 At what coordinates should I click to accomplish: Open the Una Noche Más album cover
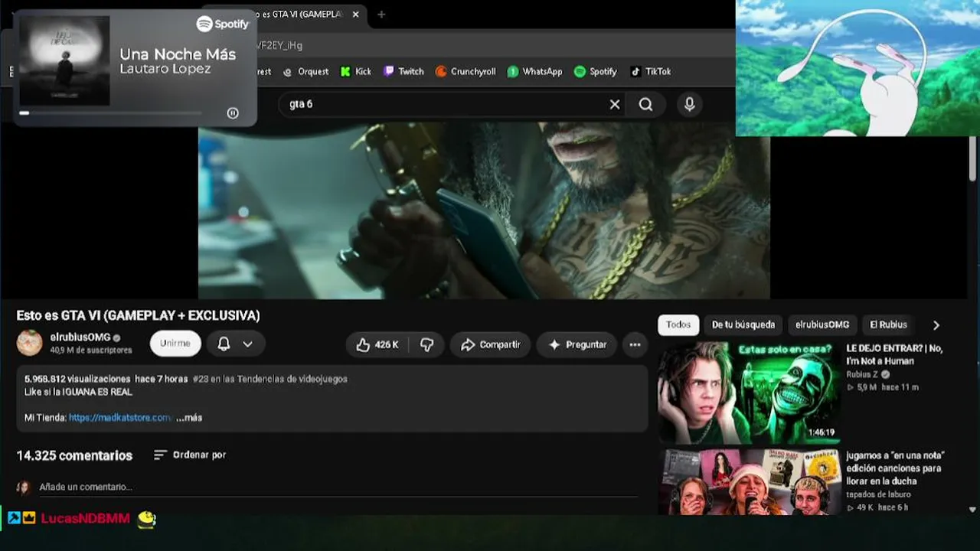click(x=64, y=60)
